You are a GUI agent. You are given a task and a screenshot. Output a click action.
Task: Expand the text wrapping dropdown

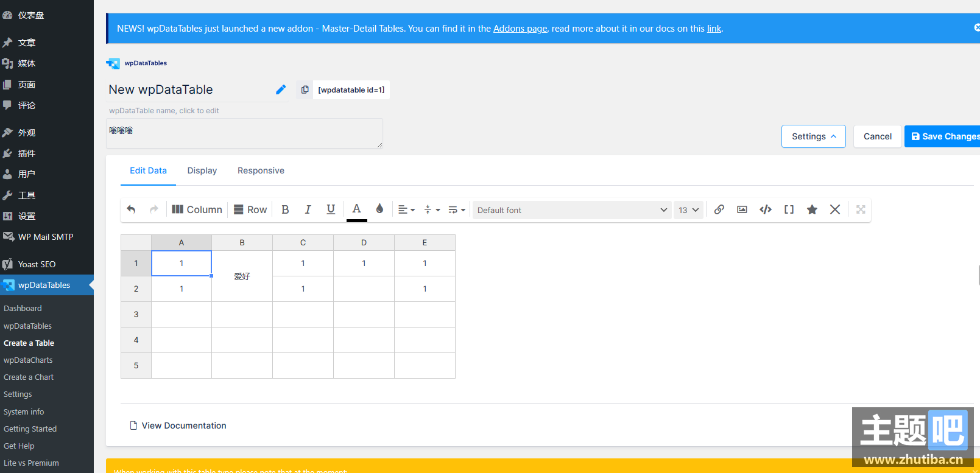[457, 209]
